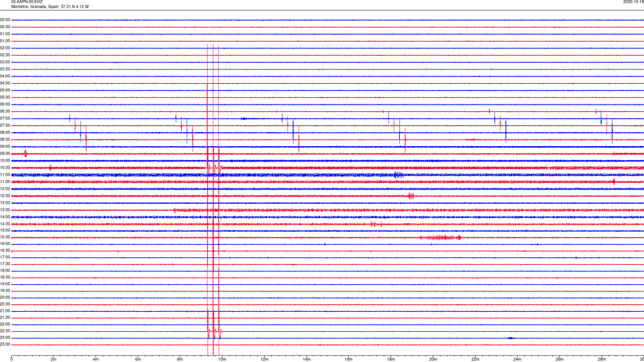644x362 pixels.
Task: Select the 02:30 trace time label
Action: click(5, 55)
